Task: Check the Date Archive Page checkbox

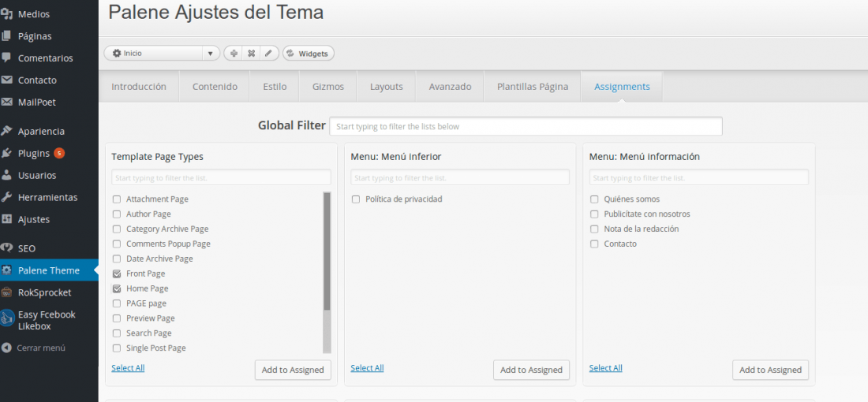Action: pos(117,259)
